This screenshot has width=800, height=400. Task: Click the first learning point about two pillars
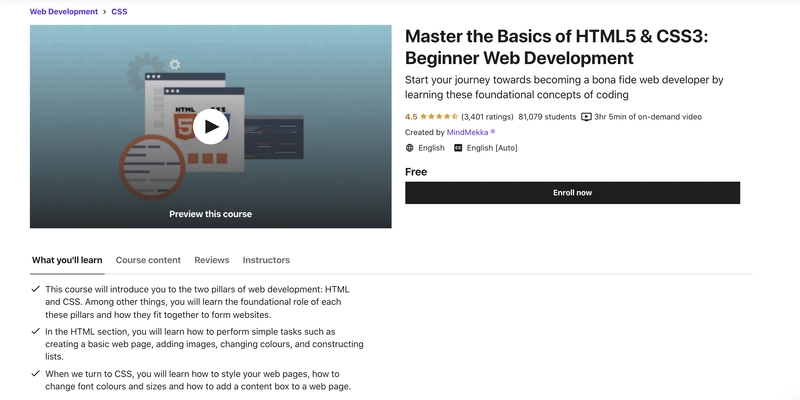pos(197,302)
